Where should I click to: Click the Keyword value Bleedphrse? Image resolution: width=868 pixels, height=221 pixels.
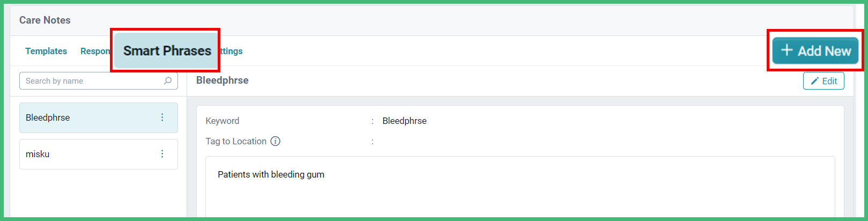coord(404,121)
